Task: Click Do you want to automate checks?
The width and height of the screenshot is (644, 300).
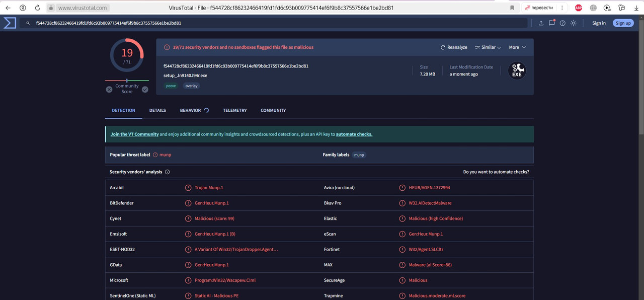Action: tap(496, 172)
